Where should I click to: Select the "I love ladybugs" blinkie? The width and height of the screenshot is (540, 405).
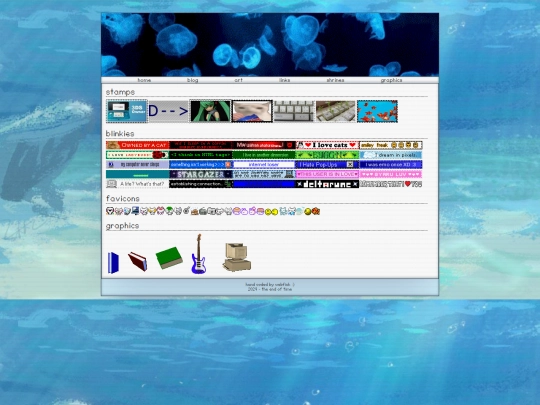click(137, 155)
